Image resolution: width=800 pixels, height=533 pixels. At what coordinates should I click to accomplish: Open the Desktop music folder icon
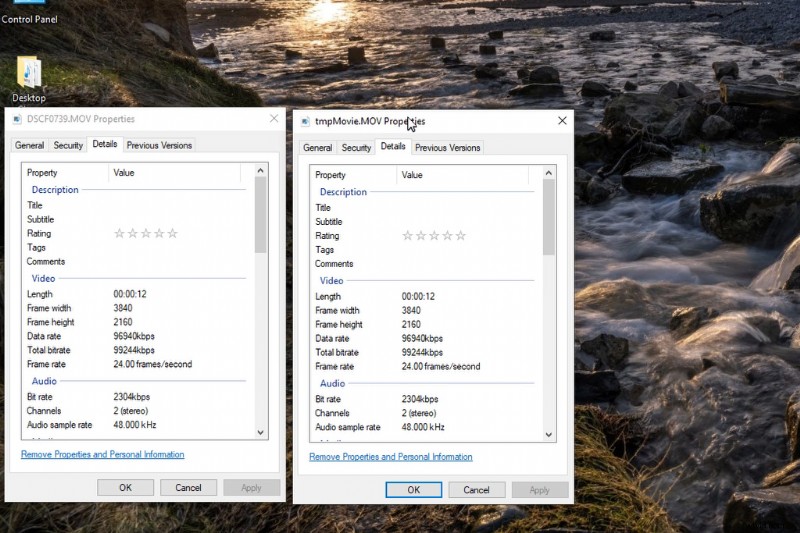[29, 72]
